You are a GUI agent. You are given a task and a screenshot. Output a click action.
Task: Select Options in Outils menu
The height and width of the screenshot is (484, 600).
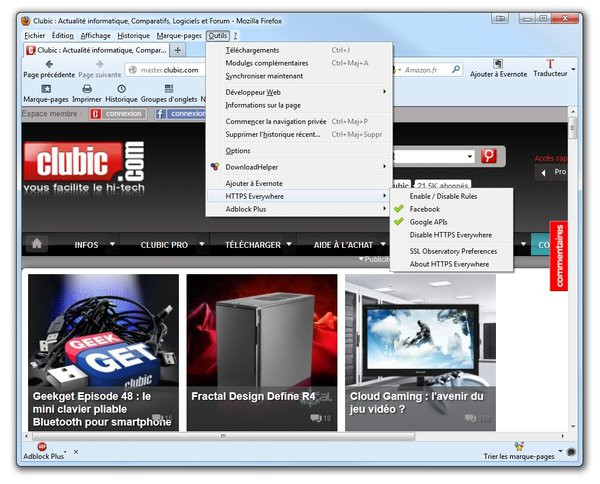point(299,150)
